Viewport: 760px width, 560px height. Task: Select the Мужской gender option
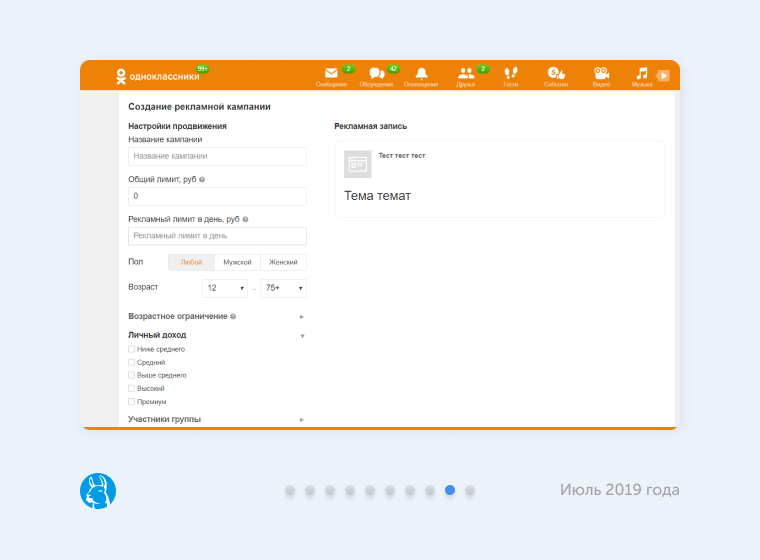point(237,262)
